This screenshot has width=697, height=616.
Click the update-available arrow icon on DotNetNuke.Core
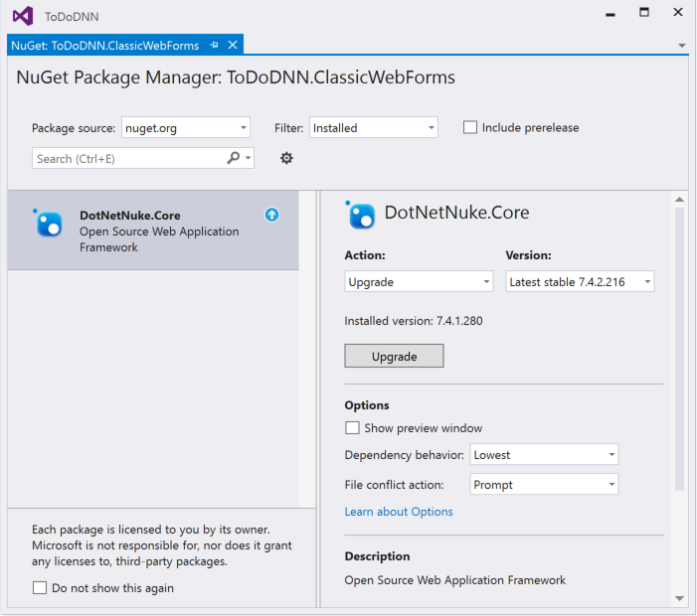272,215
